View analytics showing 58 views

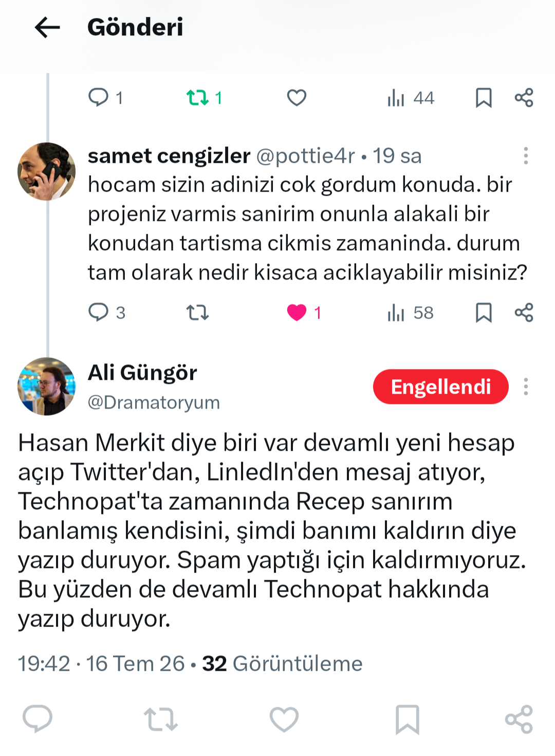(x=411, y=312)
